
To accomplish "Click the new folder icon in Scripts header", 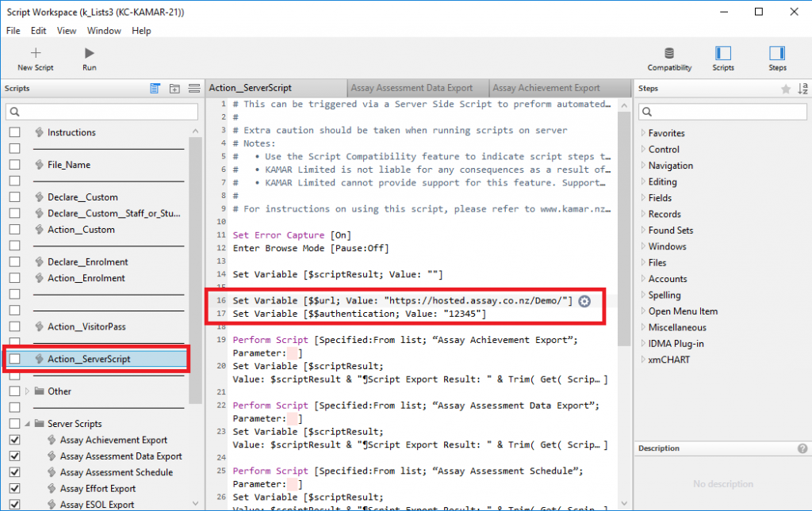I will coord(175,89).
